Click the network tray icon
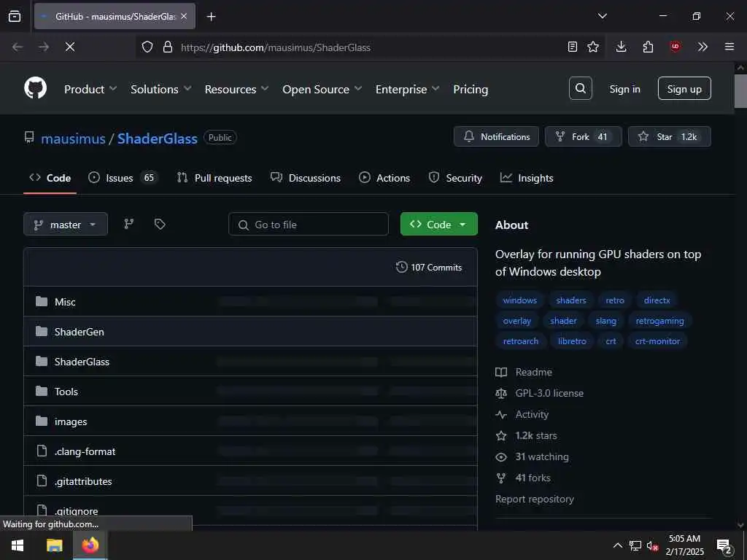 pyautogui.click(x=635, y=545)
